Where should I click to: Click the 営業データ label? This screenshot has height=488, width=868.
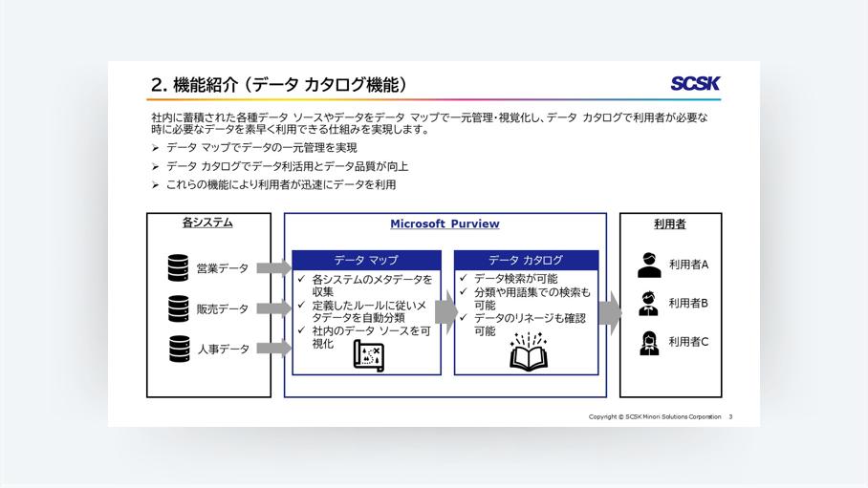223,268
